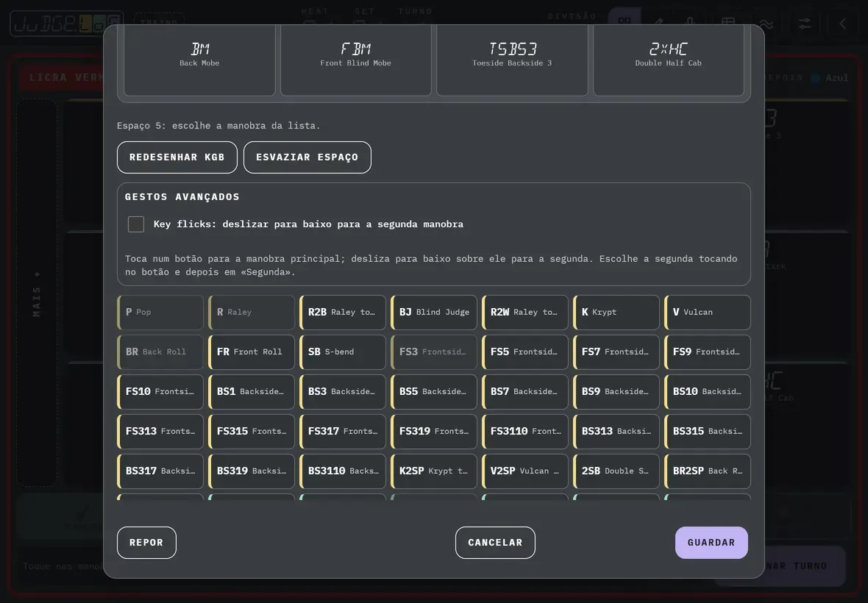868x603 pixels.
Task: Choose the FS319 trick button
Action: (434, 432)
